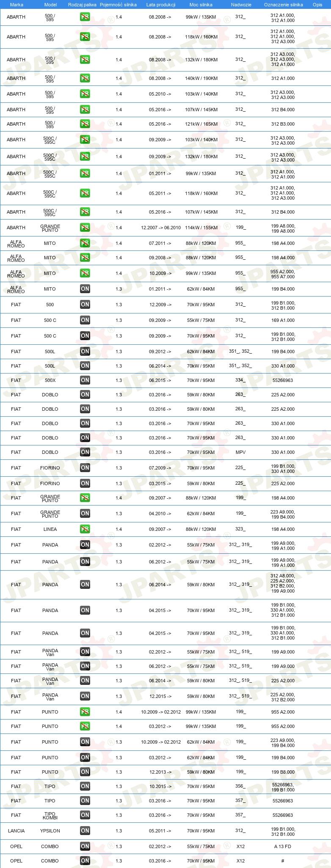Click diesel ON icon in Fiat Tipo Kombi row
331x868 pixels.
(85, 815)
